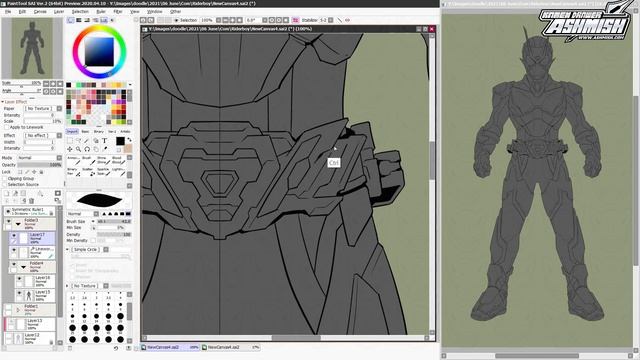The width and height of the screenshot is (640, 360).
Task: Switch to first NewCanvas4.sai2 document tab at 100%
Action: tap(170, 347)
